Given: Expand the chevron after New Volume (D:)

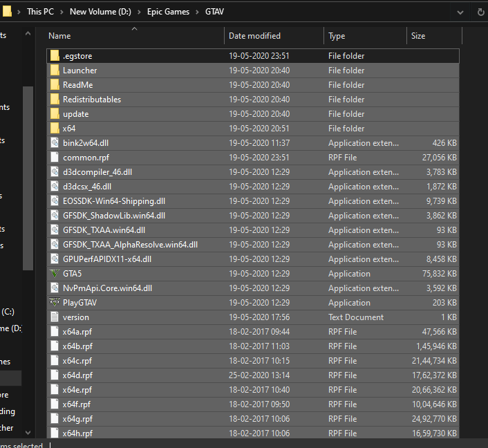Looking at the screenshot, I should click(x=139, y=12).
